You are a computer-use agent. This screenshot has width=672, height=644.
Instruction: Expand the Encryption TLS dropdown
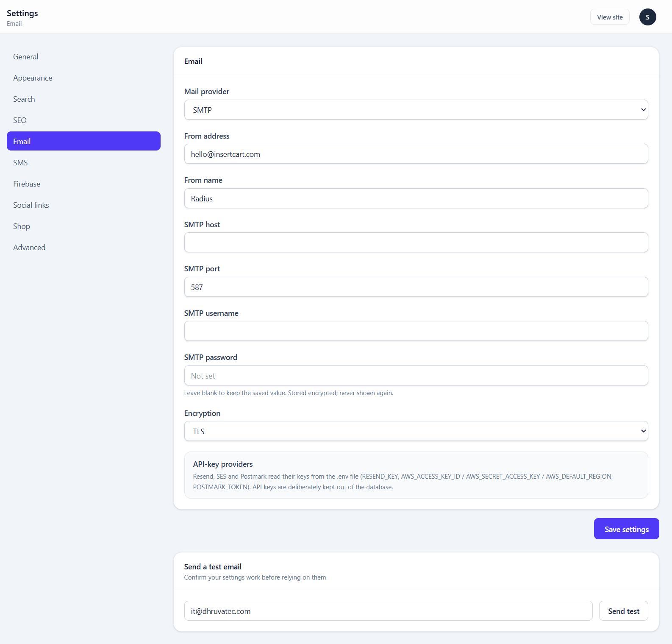tap(416, 431)
